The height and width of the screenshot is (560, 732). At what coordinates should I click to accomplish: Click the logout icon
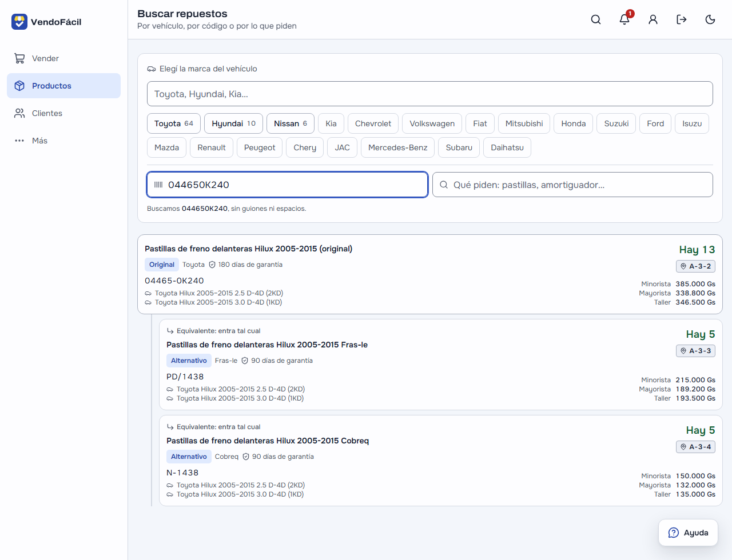(x=682, y=19)
